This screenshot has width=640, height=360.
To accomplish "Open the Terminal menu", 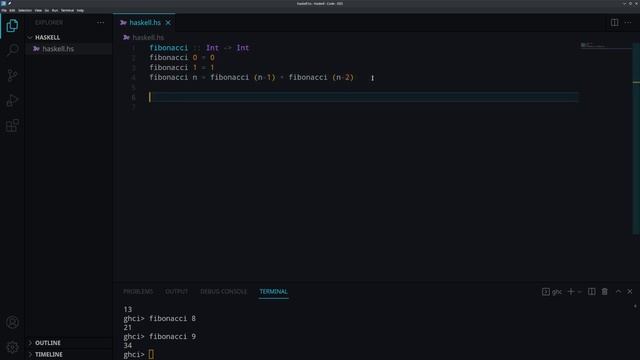I will point(67,10).
